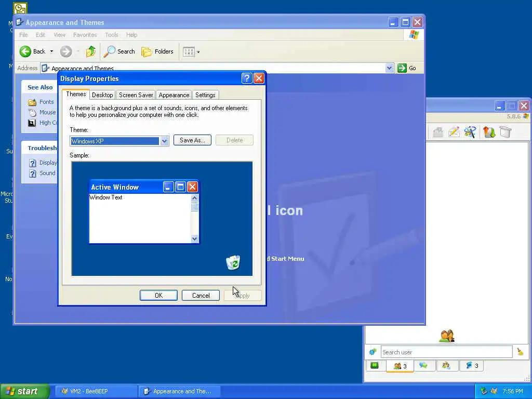Select BeeBEEP groups bottom tab
This screenshot has width=532, height=399.
446,365
